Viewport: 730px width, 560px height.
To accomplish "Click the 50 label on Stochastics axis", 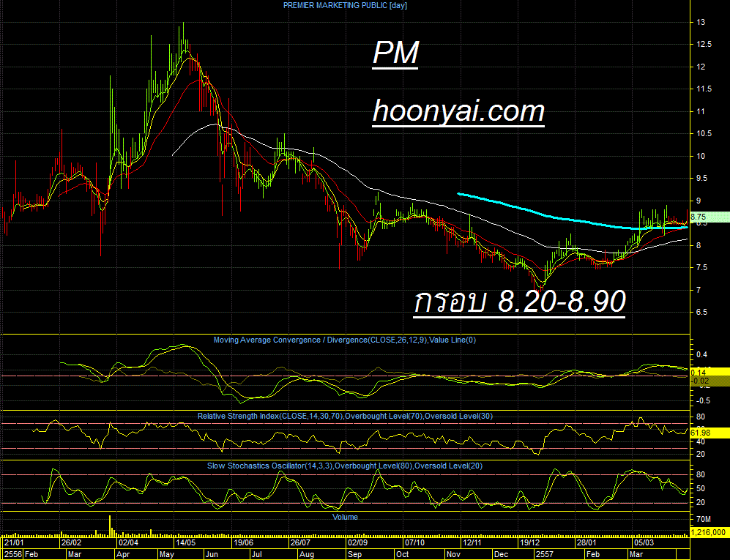I will pos(700,489).
